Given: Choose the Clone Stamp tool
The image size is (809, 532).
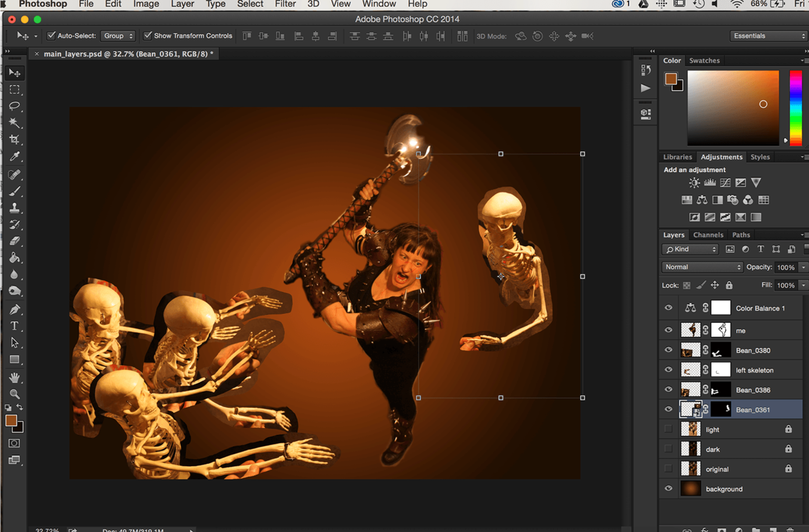Looking at the screenshot, I should [x=14, y=207].
